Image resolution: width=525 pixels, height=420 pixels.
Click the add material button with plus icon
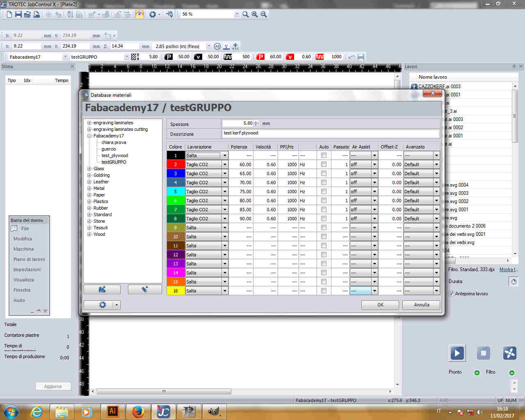click(102, 289)
